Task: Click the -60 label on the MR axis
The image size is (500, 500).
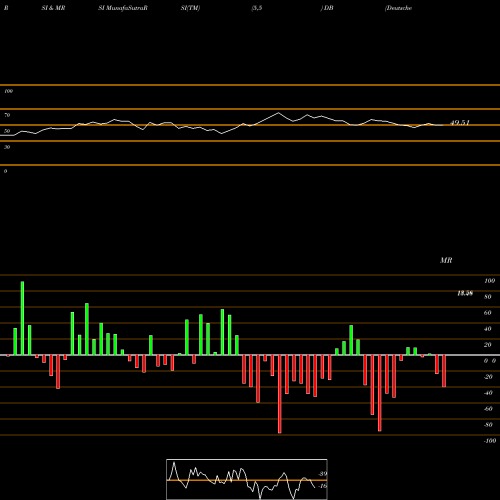Action: (488, 409)
